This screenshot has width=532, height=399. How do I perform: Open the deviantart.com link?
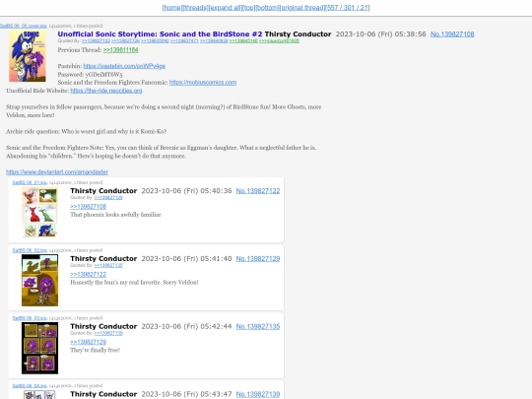click(57, 172)
